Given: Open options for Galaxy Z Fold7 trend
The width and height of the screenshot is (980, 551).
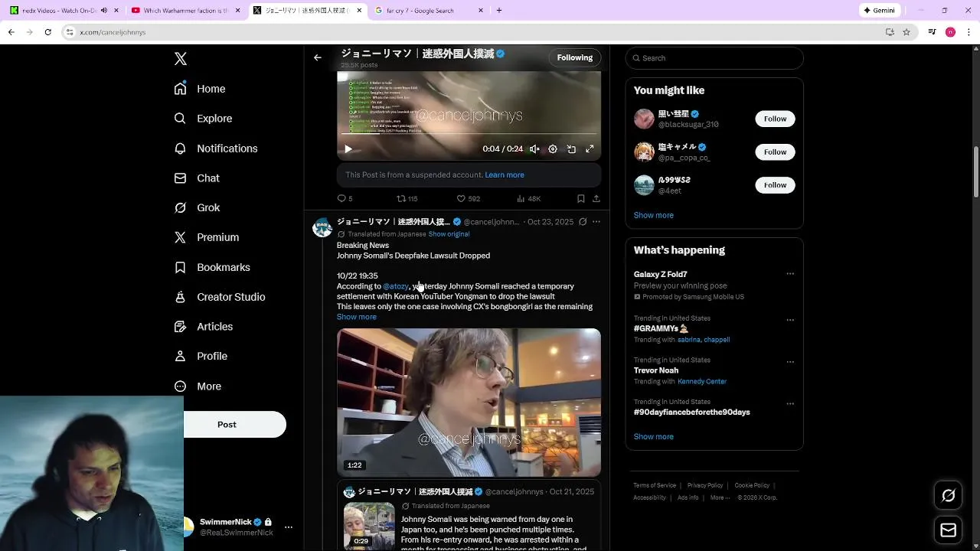Looking at the screenshot, I should click(790, 274).
